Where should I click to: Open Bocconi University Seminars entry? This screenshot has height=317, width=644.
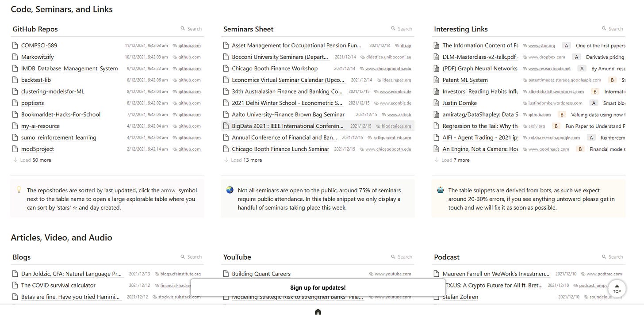point(280,57)
